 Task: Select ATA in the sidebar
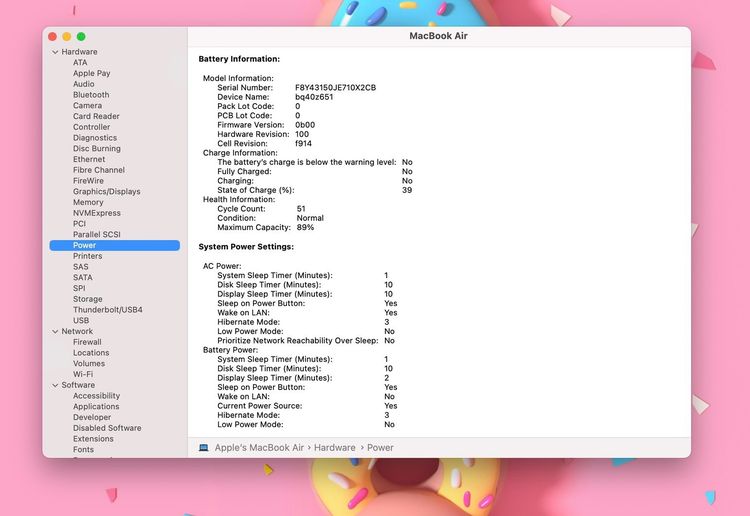point(80,63)
